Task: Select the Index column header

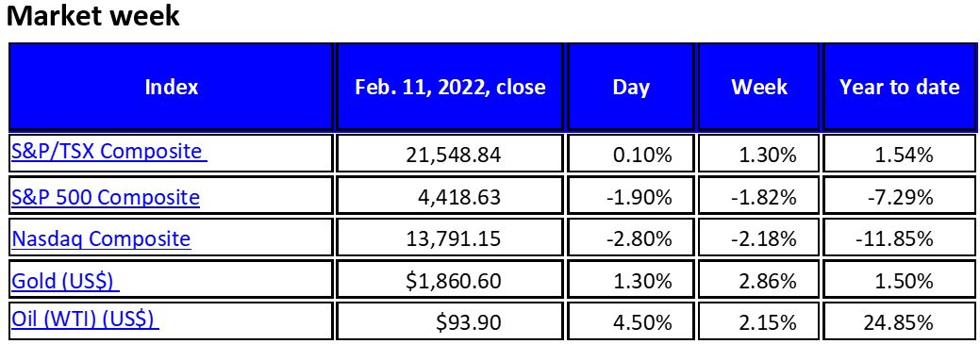Action: pyautogui.click(x=172, y=87)
